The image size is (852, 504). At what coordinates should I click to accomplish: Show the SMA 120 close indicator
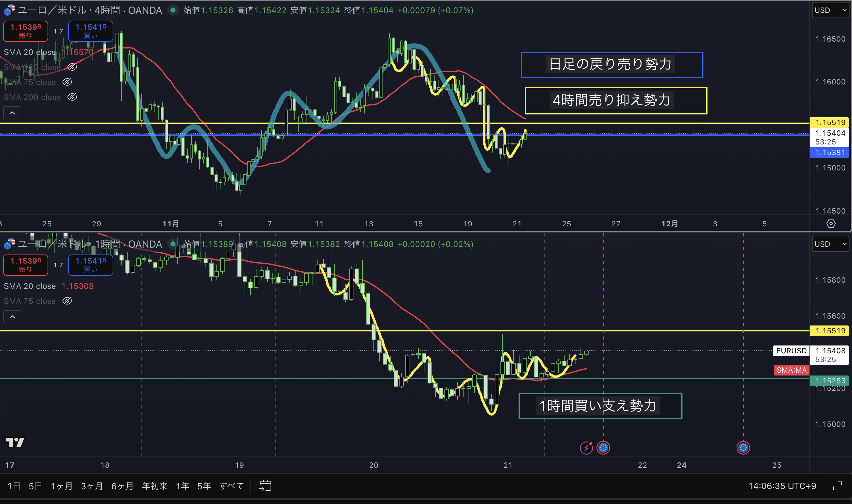point(72,67)
